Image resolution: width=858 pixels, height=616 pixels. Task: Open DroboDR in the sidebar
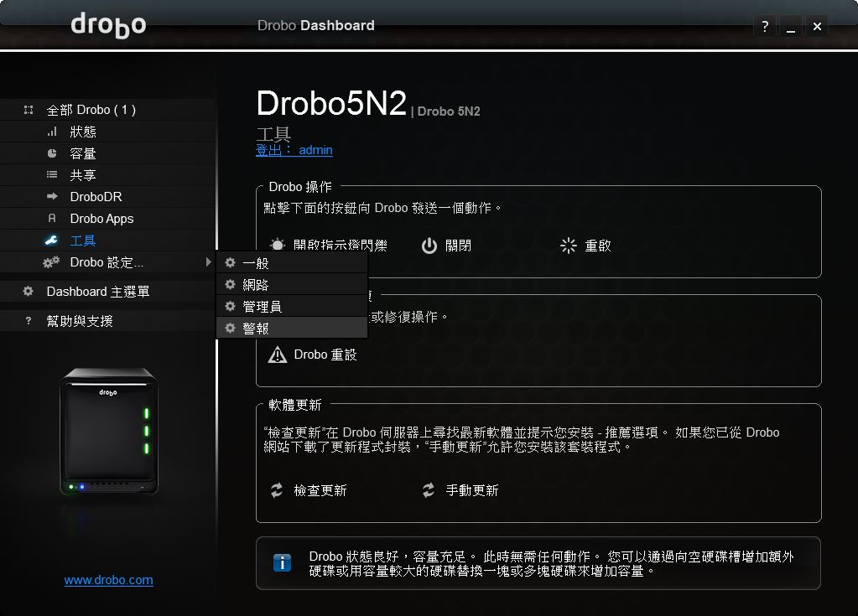[x=96, y=197]
